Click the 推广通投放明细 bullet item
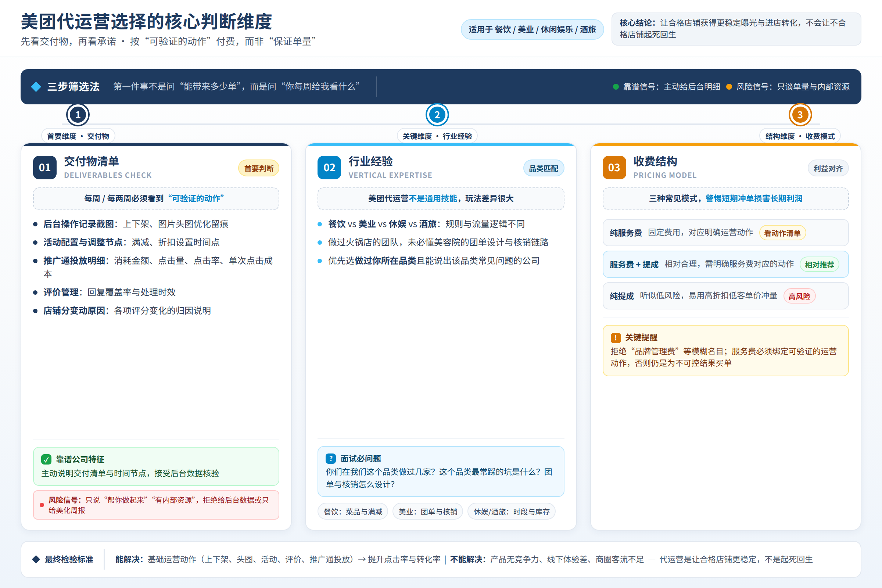 [156, 267]
